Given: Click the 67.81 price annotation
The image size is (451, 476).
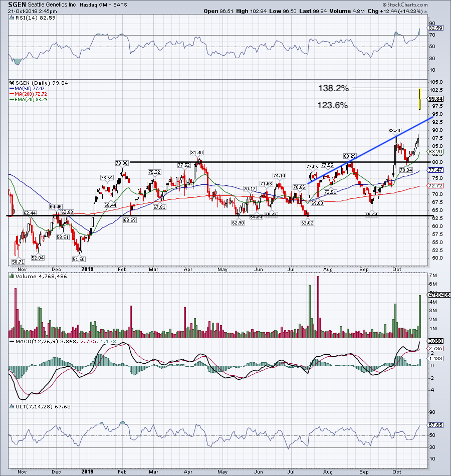Looking at the screenshot, I should (159, 207).
